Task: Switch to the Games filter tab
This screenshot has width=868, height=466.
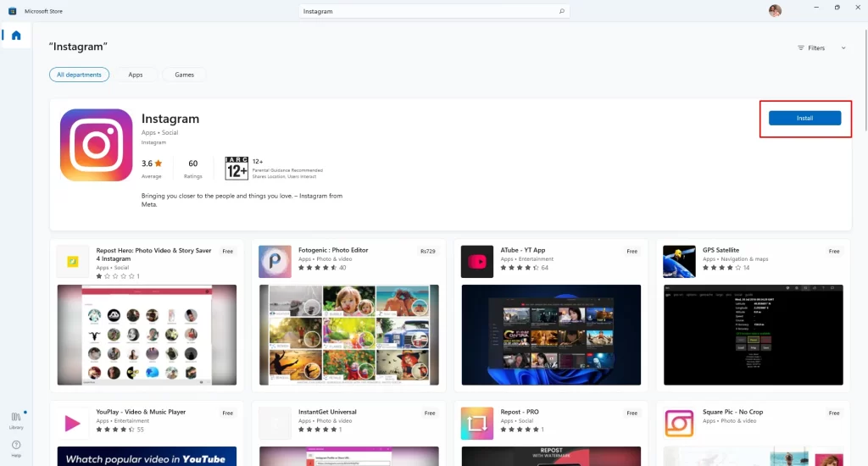Action: (x=184, y=75)
